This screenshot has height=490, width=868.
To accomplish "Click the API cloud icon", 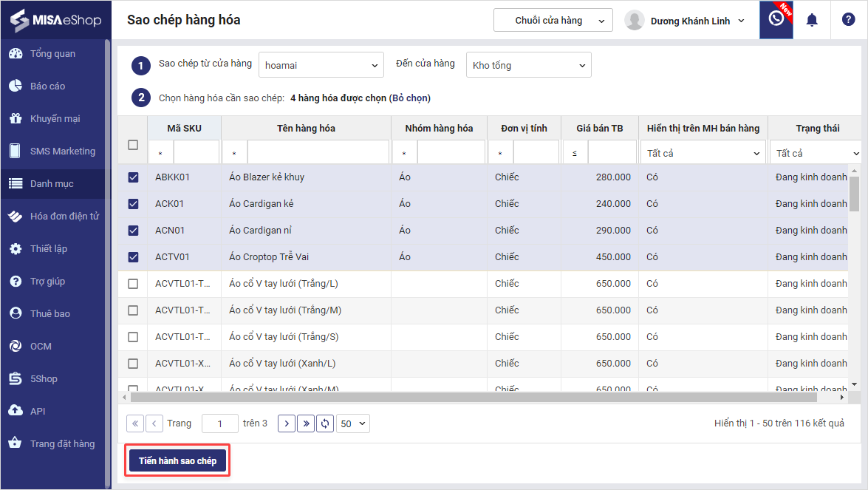I will coord(16,411).
